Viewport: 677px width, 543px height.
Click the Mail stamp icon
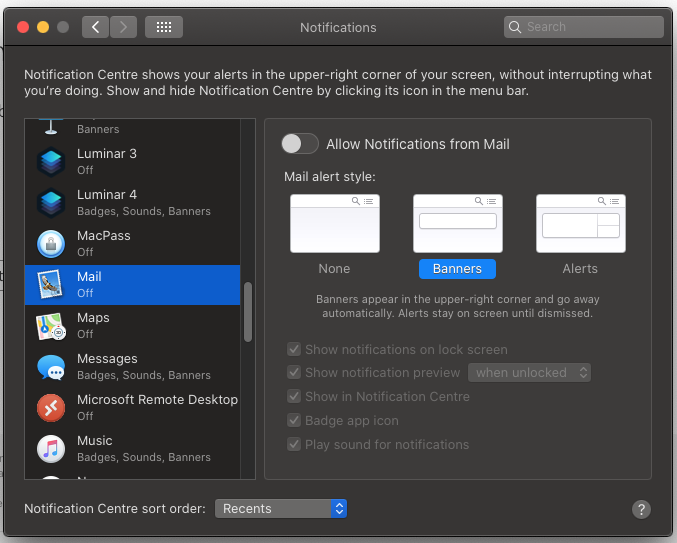[x=51, y=284]
